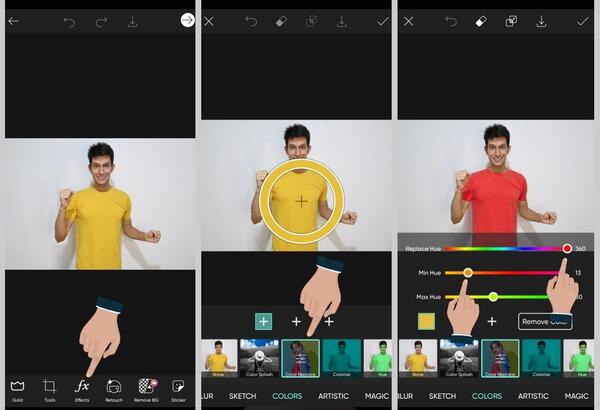Choose Color Replace thumbnail on right screen
The width and height of the screenshot is (600, 410).
click(500, 359)
